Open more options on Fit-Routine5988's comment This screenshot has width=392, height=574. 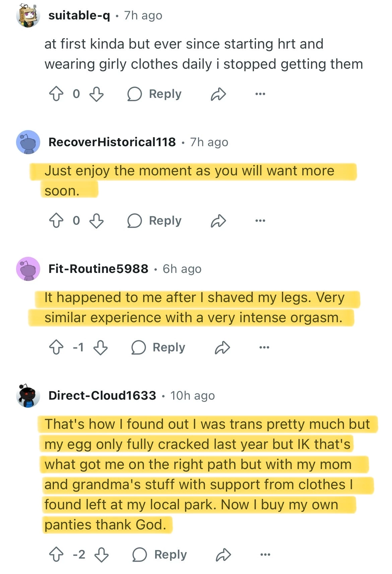click(x=264, y=347)
